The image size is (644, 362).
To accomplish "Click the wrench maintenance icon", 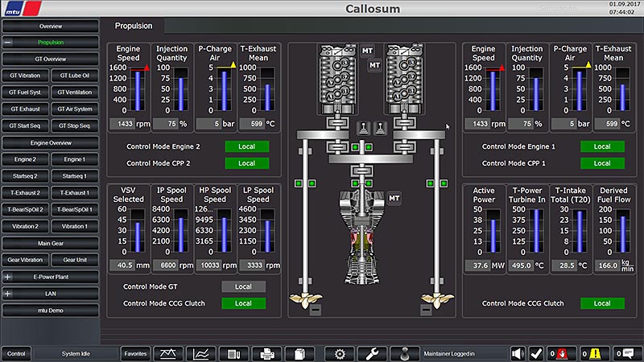I will click(x=373, y=353).
